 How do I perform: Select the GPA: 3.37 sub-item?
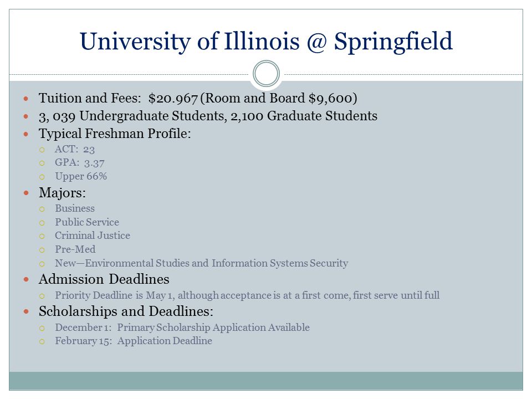(80, 163)
